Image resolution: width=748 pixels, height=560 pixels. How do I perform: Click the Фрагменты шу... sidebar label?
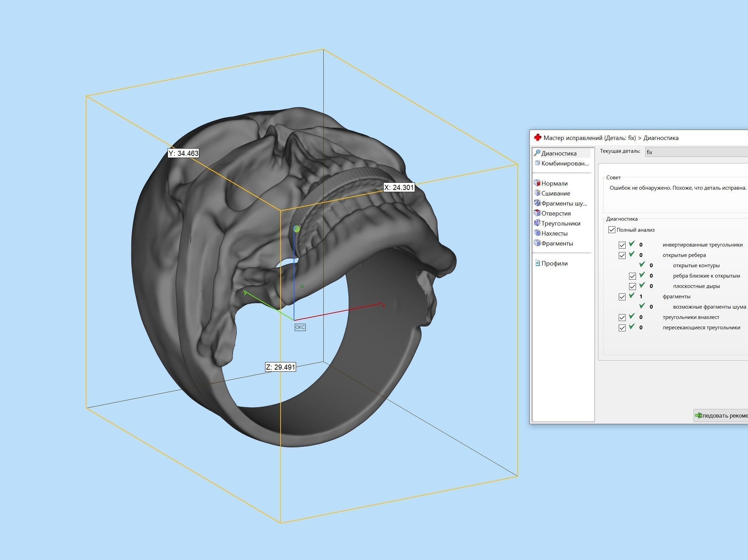click(x=564, y=203)
